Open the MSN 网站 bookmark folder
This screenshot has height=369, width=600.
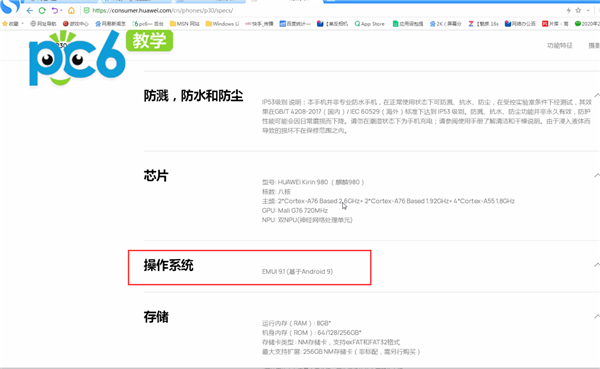point(185,24)
